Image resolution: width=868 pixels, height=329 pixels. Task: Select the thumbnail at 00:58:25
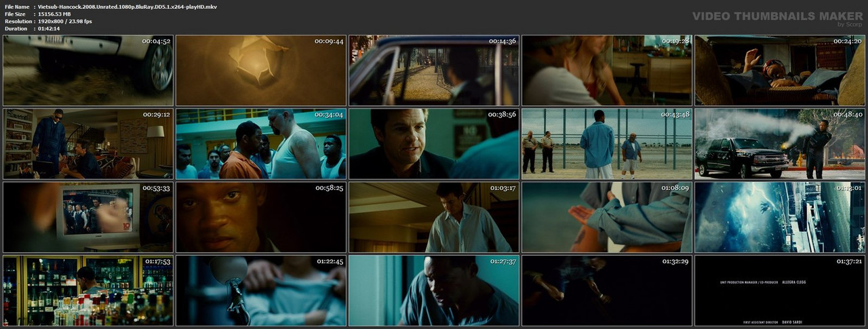261,217
